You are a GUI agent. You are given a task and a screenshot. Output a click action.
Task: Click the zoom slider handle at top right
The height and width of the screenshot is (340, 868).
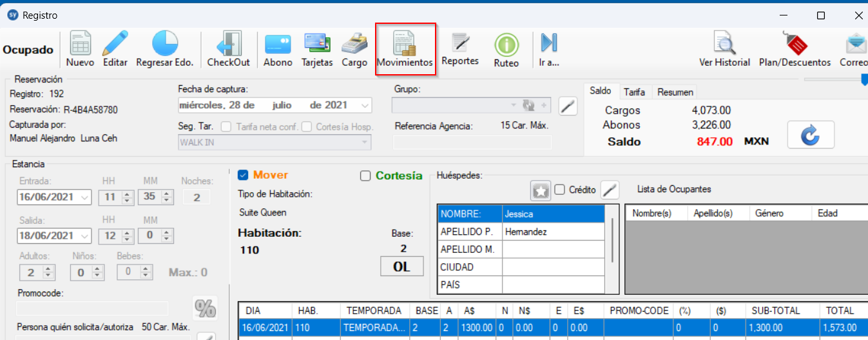click(x=864, y=79)
